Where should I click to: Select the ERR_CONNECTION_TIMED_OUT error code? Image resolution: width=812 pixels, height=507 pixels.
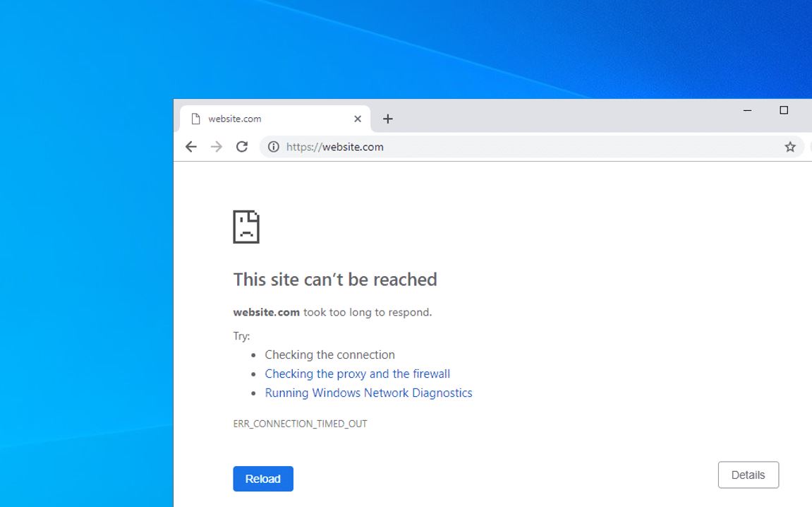(301, 424)
